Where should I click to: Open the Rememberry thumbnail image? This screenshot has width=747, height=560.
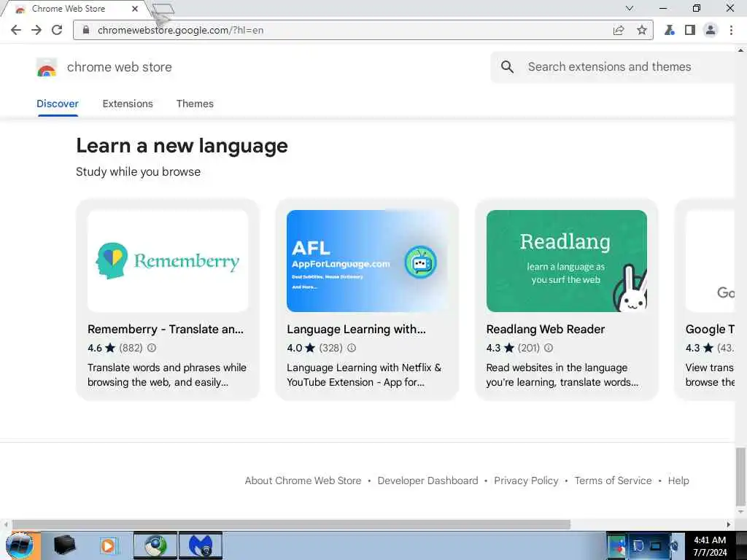168,261
